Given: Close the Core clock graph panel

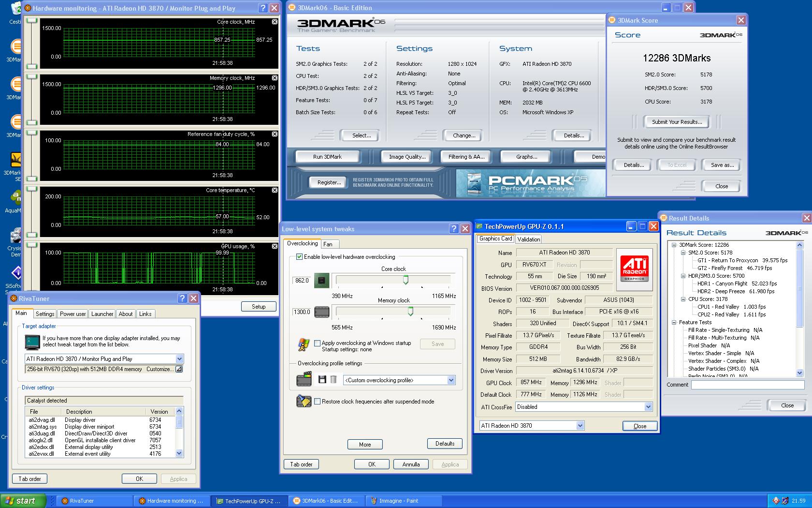Looking at the screenshot, I should (x=275, y=22).
